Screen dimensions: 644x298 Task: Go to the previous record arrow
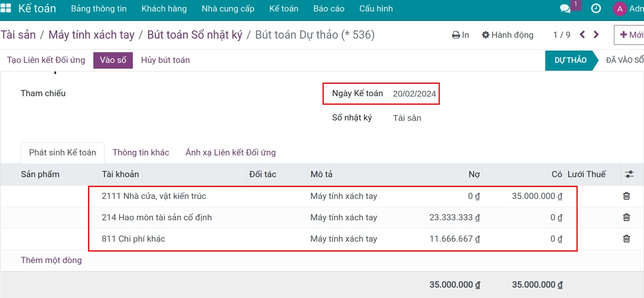582,35
